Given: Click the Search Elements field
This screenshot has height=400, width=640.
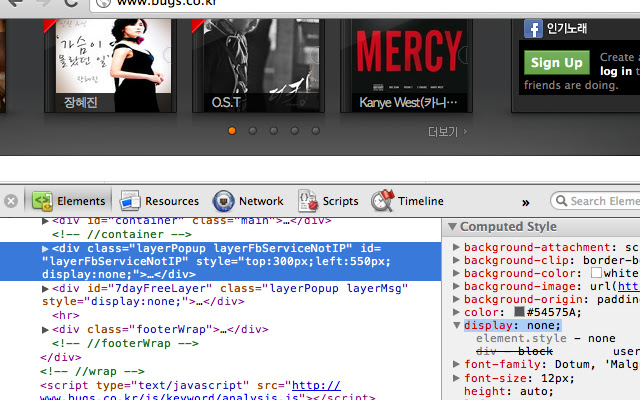Looking at the screenshot, I should pos(596,201).
